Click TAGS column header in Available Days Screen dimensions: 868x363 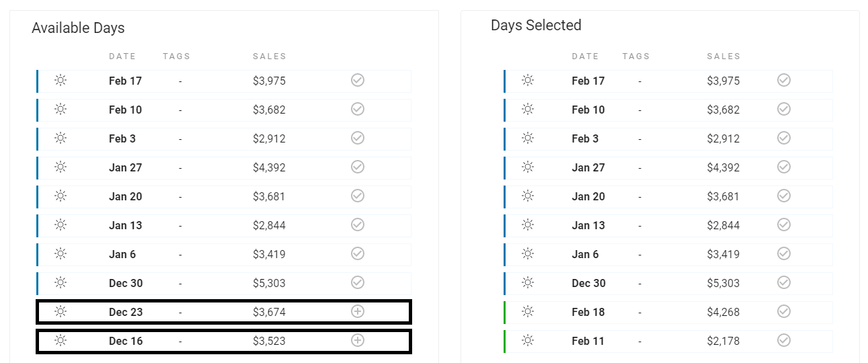click(x=177, y=56)
